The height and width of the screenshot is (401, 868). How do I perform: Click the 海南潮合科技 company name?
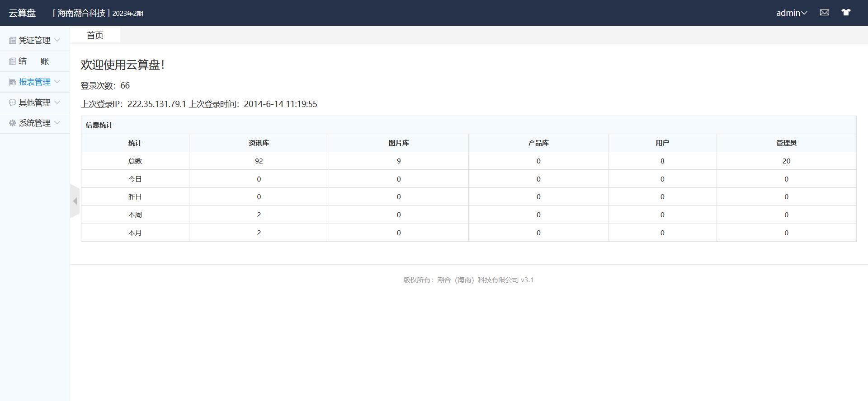[81, 13]
